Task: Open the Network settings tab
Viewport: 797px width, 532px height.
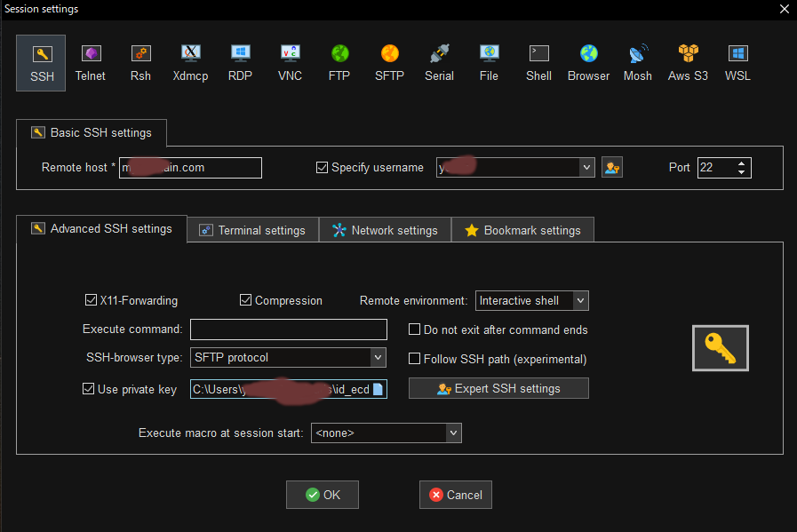Action: (x=385, y=230)
